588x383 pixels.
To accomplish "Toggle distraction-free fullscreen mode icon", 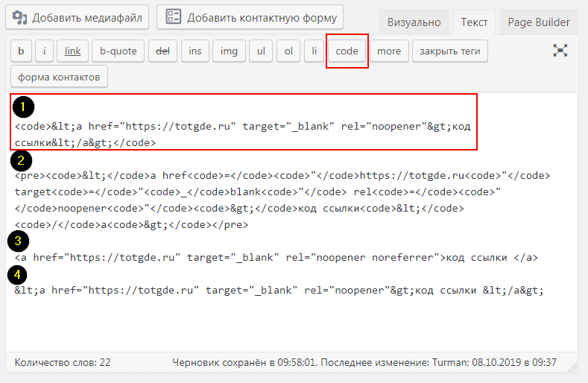I will click(560, 50).
